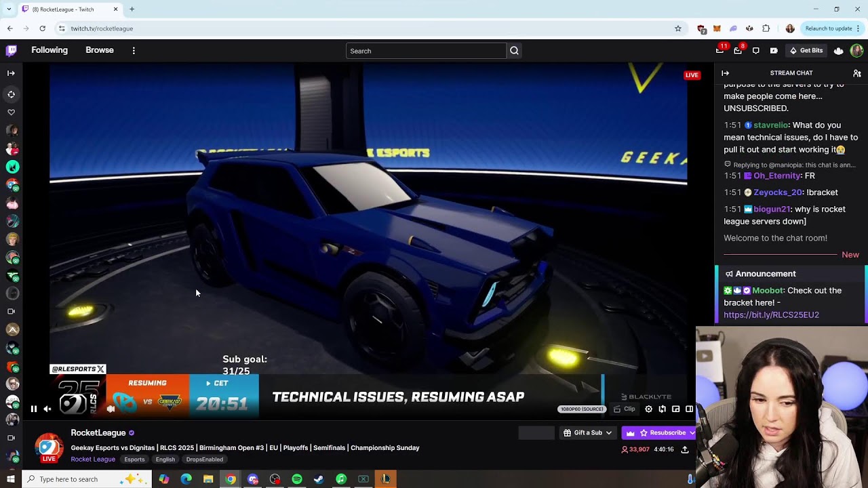Bookmark this page with the star icon

(x=677, y=28)
